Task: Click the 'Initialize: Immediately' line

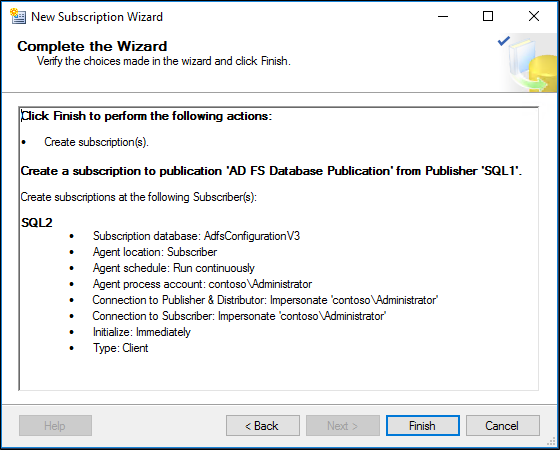Action: (x=142, y=332)
